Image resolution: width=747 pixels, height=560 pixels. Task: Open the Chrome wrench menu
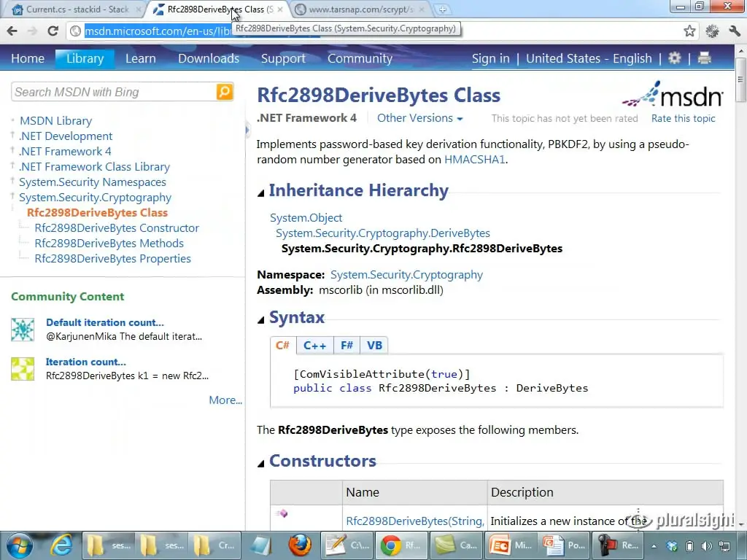pos(735,31)
